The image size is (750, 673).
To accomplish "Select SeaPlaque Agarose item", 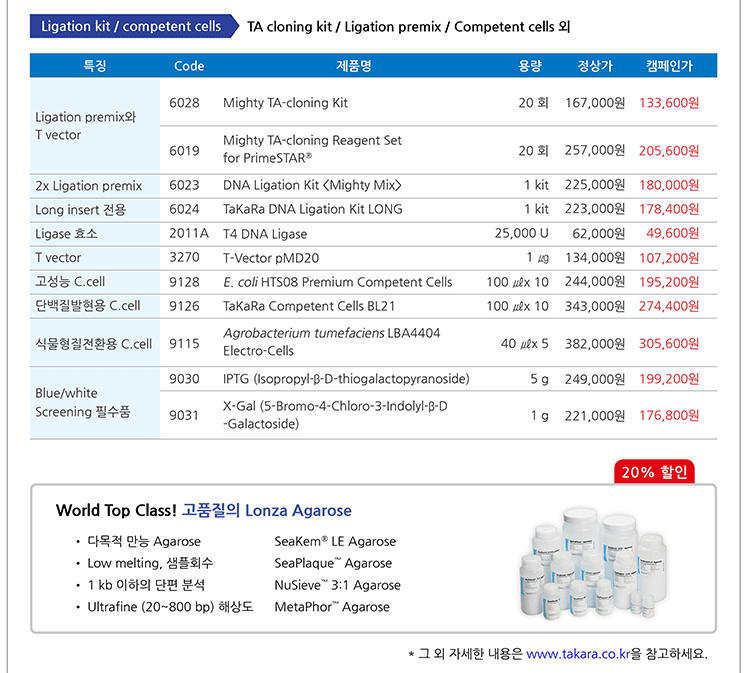I will tap(333, 563).
